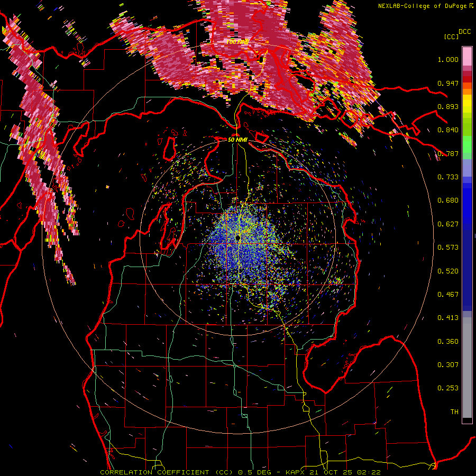The image size is (476, 476).
Task: Click the 0.360 scale value
Action: click(x=448, y=342)
